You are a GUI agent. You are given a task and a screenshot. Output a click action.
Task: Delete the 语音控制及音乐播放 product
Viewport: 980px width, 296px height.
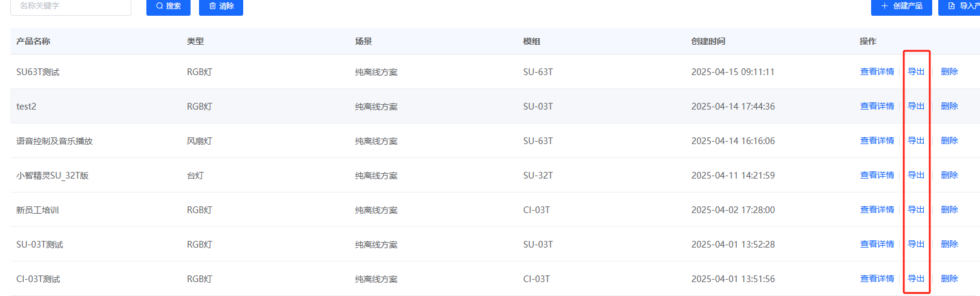tap(949, 140)
